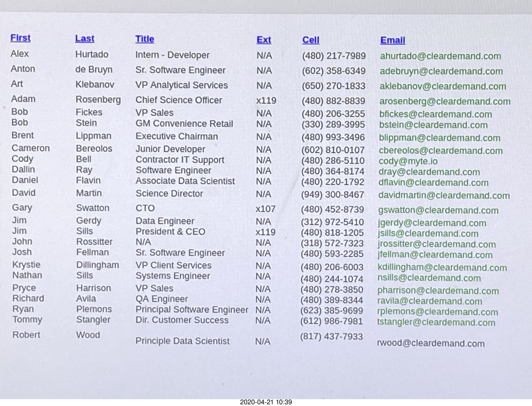Open email link ravila@cleardemand.com

click(430, 301)
